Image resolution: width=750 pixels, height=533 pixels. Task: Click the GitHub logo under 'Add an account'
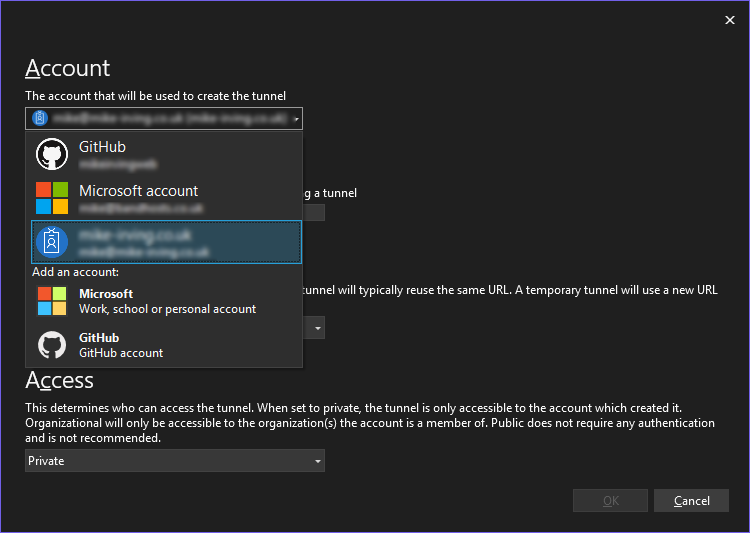(x=52, y=345)
